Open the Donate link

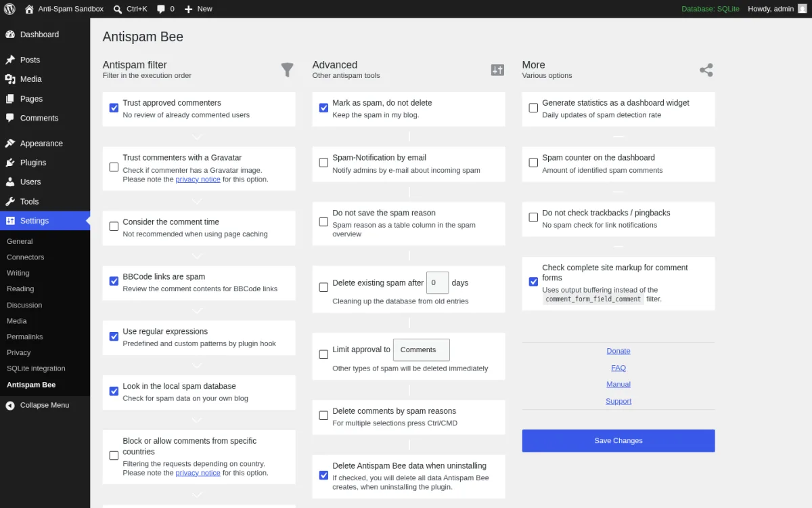click(x=618, y=351)
